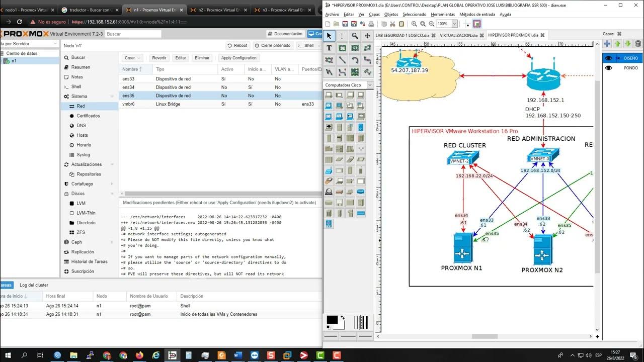Click the swap foreground/background colors arrow in Dia
Image resolution: width=644 pixels, height=362 pixels.
pos(343,318)
